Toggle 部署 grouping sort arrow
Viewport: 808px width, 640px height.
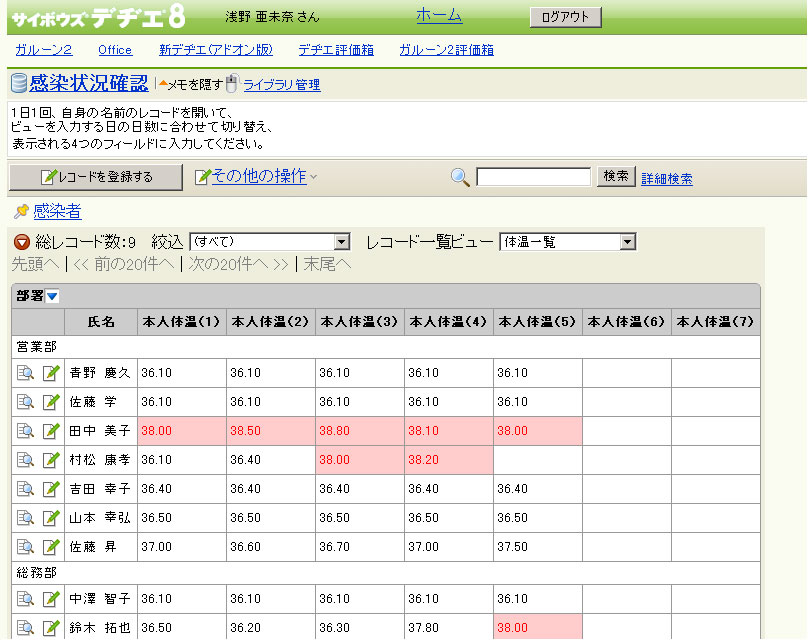pyautogui.click(x=52, y=296)
